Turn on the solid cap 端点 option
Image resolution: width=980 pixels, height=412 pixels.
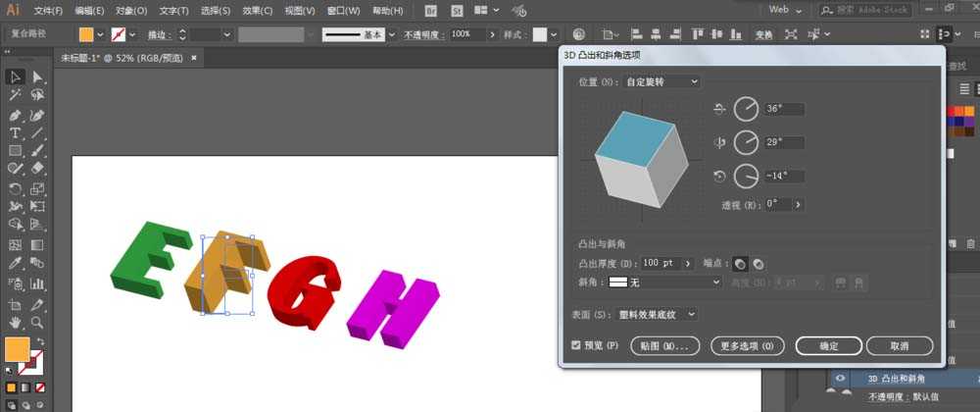[x=741, y=264]
